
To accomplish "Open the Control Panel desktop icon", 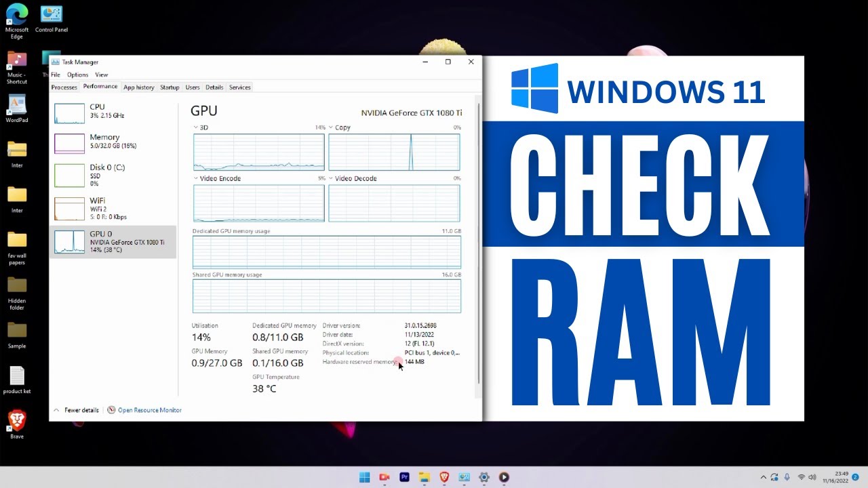I will 52,19.
